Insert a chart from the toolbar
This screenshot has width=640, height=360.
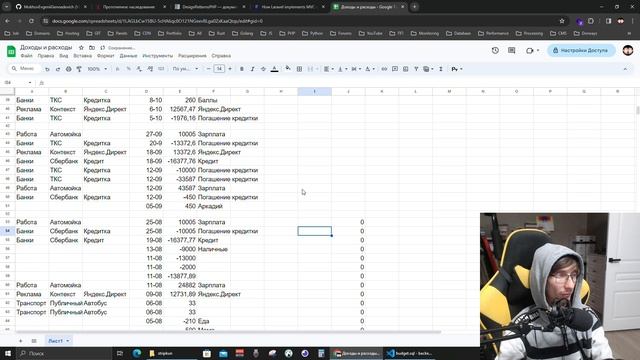tap(405, 69)
